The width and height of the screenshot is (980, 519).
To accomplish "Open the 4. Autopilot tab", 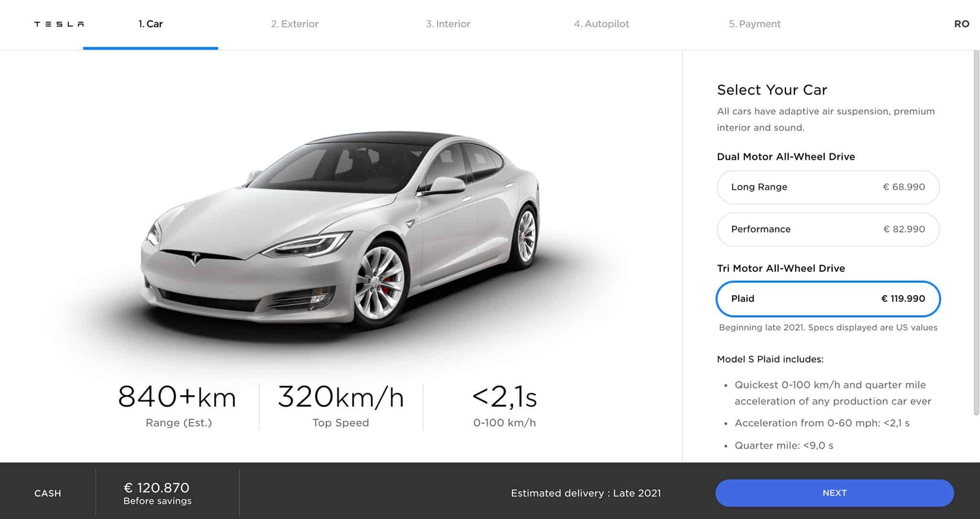I will point(601,24).
